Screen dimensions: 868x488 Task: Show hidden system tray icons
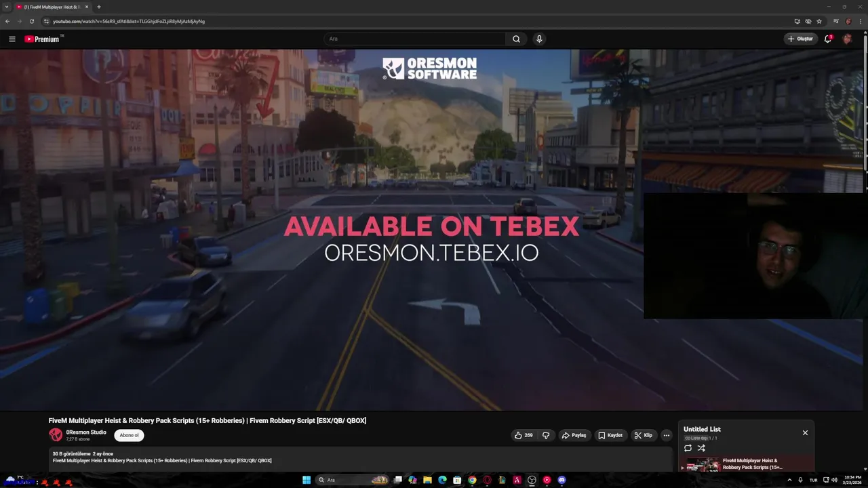tap(789, 480)
